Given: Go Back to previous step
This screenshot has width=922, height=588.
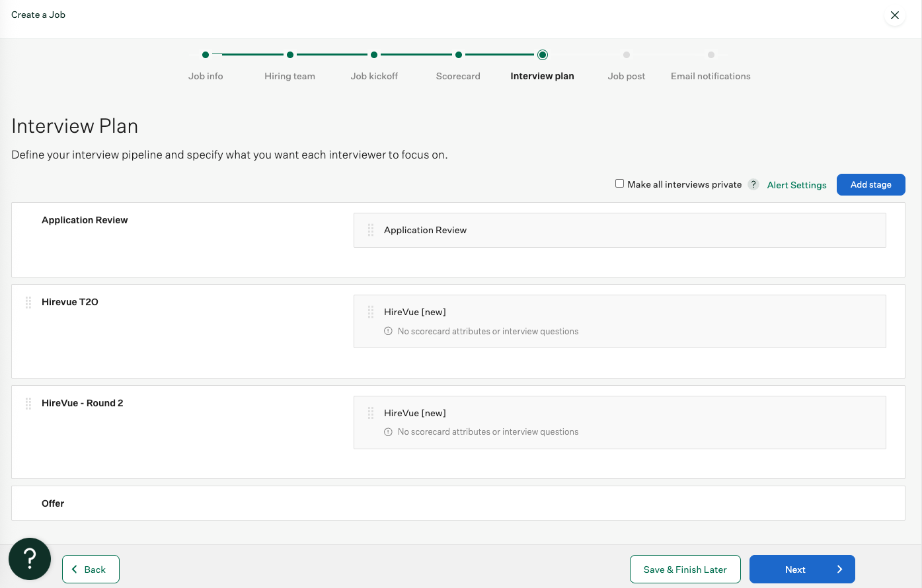Looking at the screenshot, I should tap(91, 570).
